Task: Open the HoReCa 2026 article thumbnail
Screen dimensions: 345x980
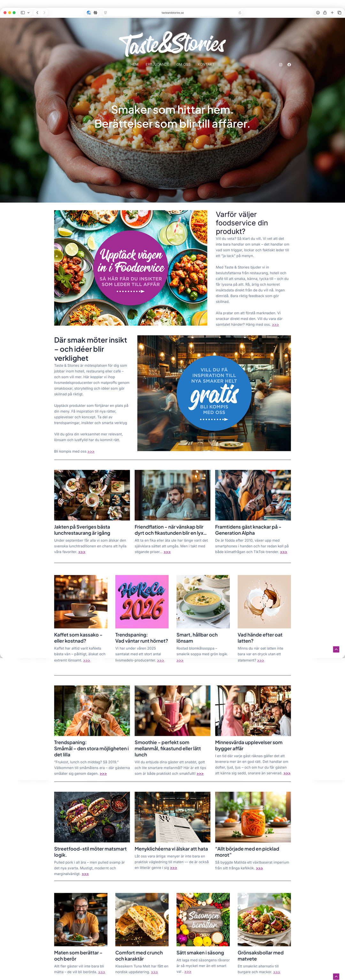Action: [x=142, y=602]
